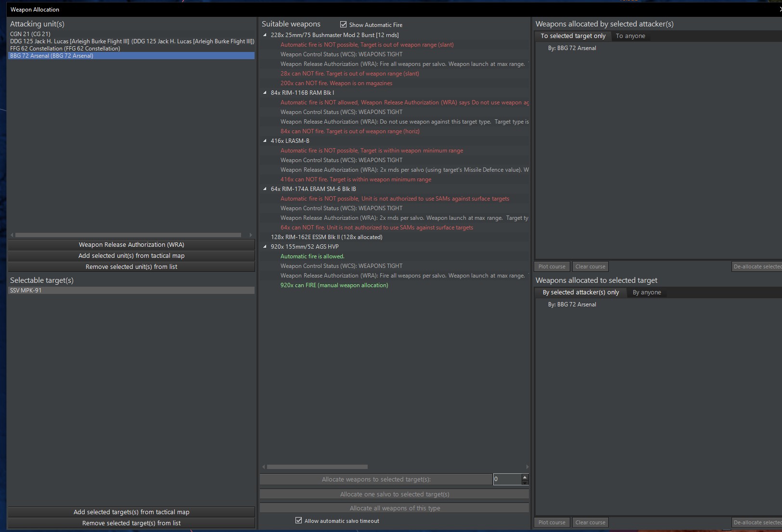This screenshot has height=532, width=782.
Task: Collapse the 64x RIM-174A ERAM SM-6 node
Action: coord(265,189)
